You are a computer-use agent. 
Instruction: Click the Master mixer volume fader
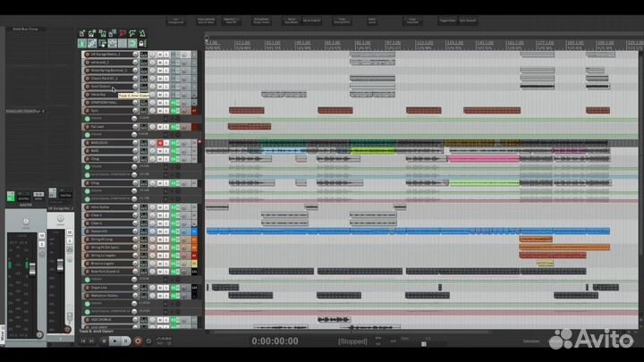(x=30, y=270)
